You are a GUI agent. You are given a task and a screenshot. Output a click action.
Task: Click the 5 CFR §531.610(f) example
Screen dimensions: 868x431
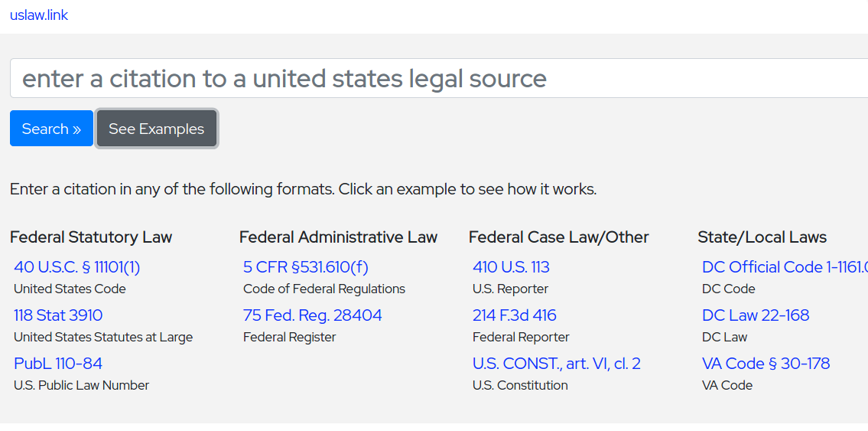pyautogui.click(x=306, y=267)
